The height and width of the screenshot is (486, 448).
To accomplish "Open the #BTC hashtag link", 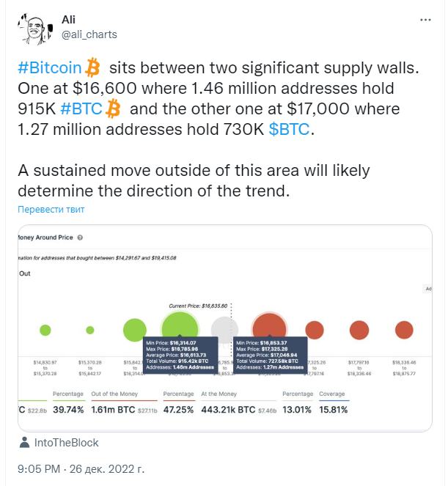I will tap(81, 108).
